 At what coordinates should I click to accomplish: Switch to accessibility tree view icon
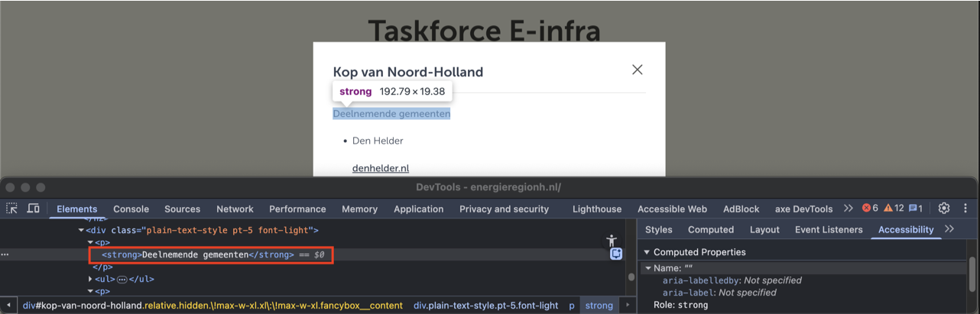click(x=612, y=241)
